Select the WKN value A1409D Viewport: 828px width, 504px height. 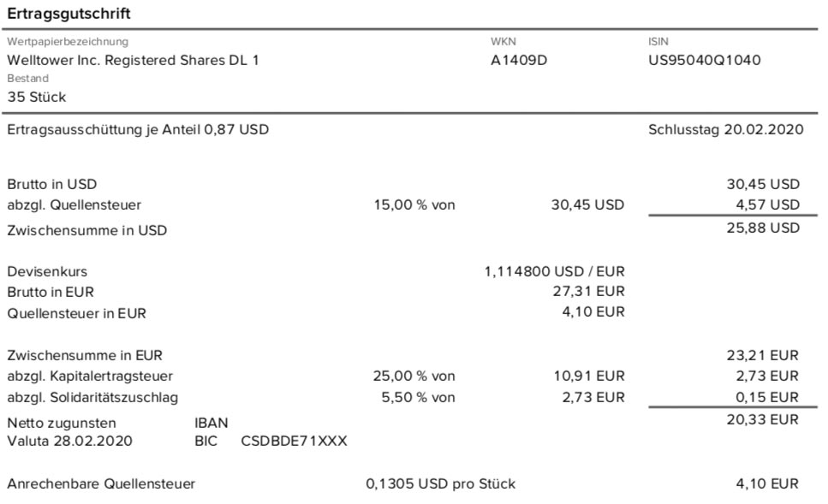click(x=519, y=60)
